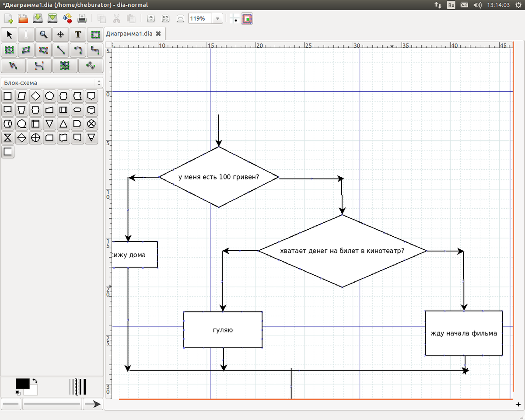Click the black foreground color swatch
The width and height of the screenshot is (525, 420).
22,383
